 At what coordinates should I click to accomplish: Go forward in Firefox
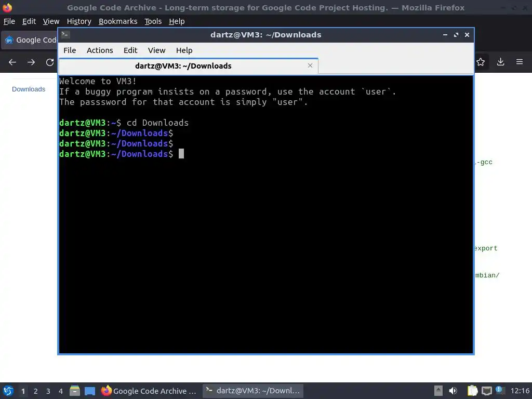[x=31, y=62]
